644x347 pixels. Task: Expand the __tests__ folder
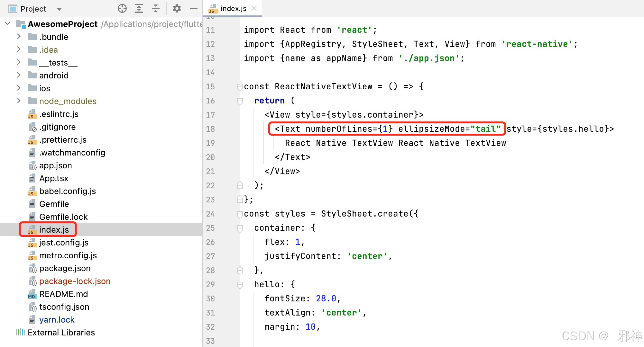19,62
